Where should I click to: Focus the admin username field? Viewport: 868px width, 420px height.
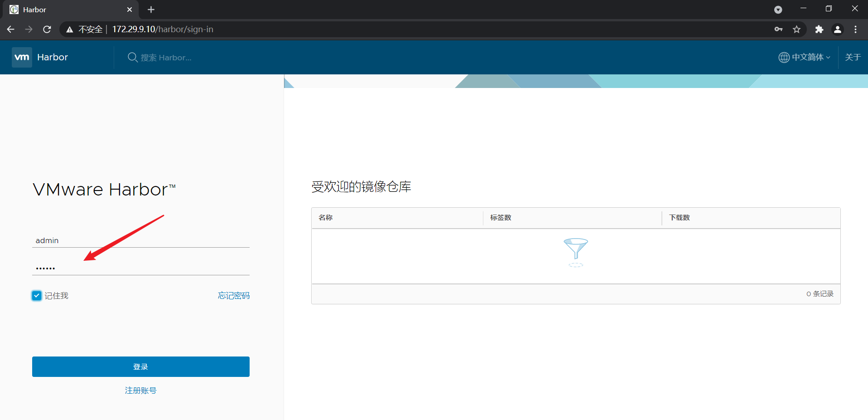click(x=141, y=240)
